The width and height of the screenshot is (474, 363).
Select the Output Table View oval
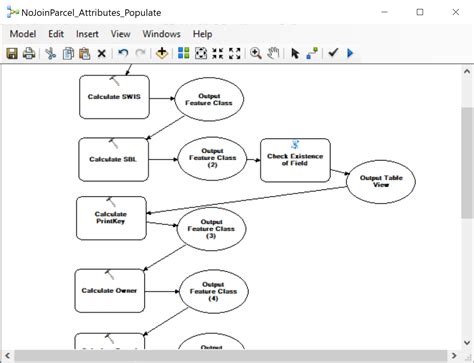tap(381, 182)
